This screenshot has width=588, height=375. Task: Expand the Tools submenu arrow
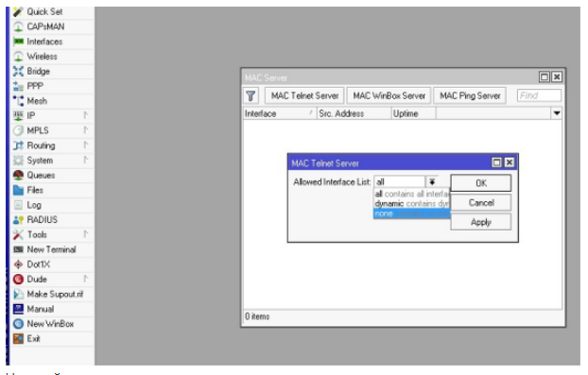[85, 234]
